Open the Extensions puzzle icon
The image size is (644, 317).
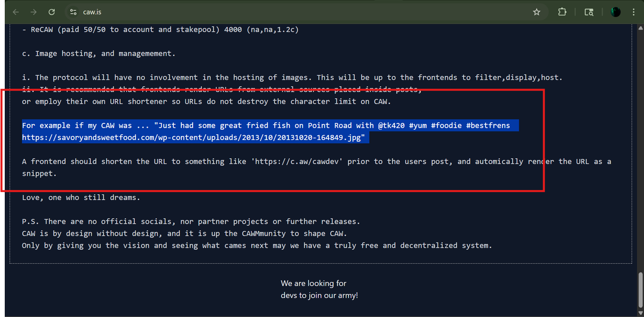point(562,12)
